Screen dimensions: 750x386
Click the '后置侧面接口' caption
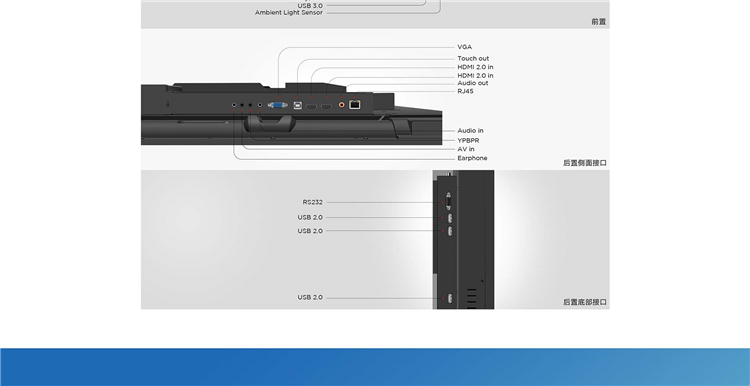pyautogui.click(x=585, y=163)
